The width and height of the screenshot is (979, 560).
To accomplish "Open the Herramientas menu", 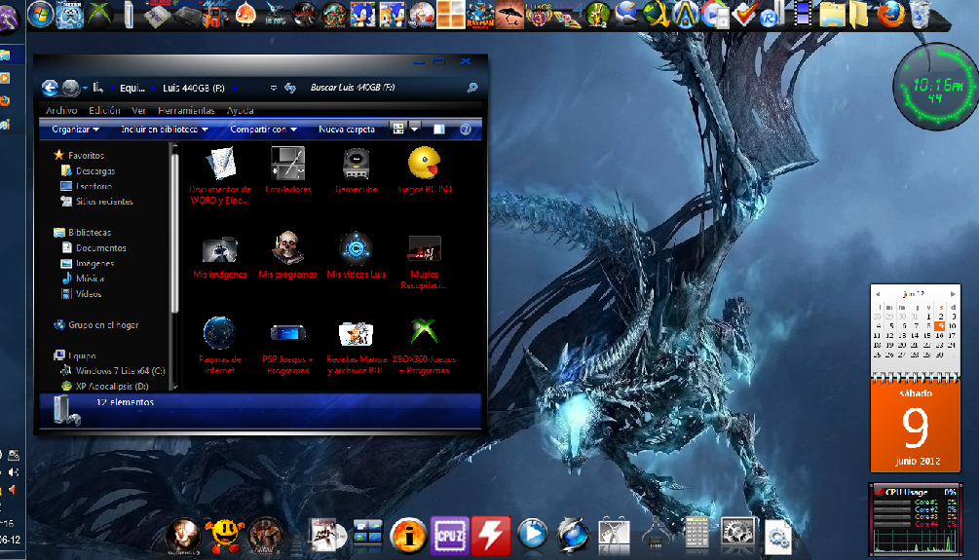I will 186,110.
